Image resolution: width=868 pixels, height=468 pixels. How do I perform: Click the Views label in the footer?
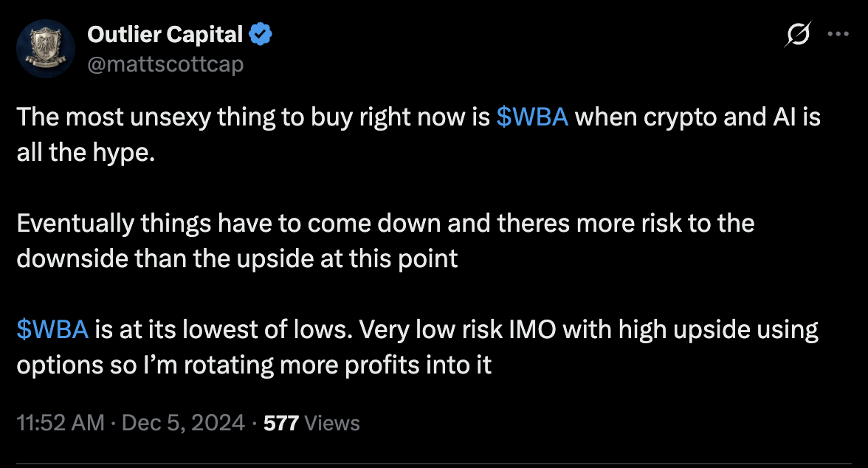(332, 423)
